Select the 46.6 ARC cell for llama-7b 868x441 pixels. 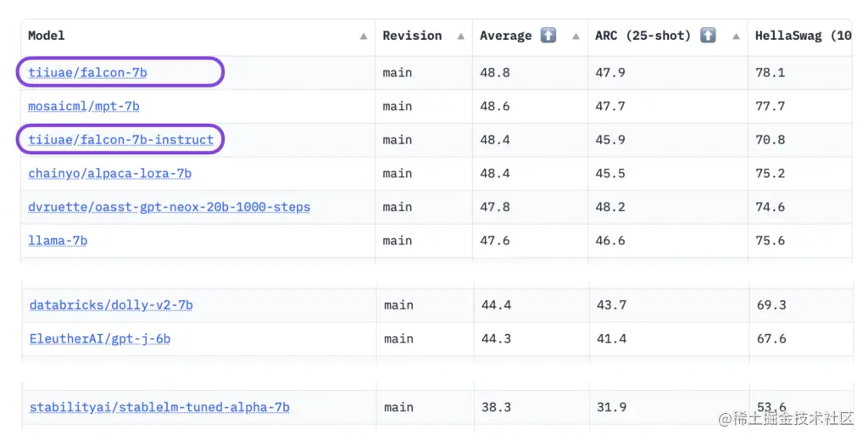(668, 241)
